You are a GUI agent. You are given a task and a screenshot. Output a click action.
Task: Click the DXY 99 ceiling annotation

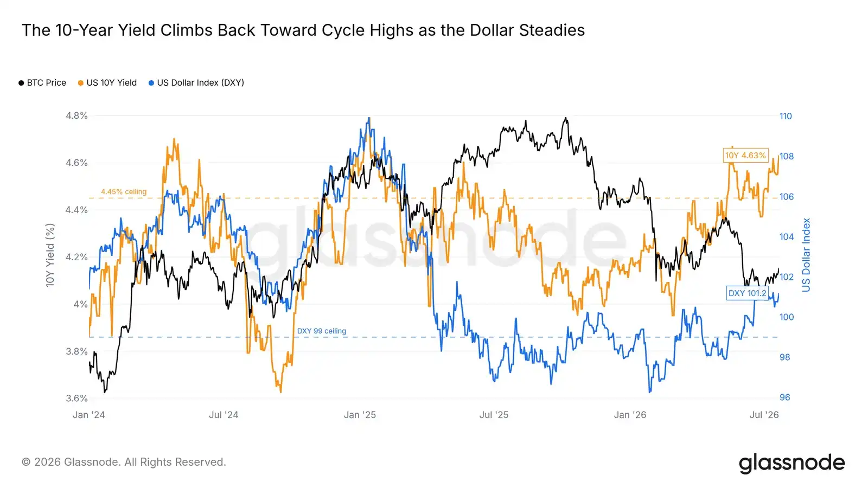tap(321, 331)
